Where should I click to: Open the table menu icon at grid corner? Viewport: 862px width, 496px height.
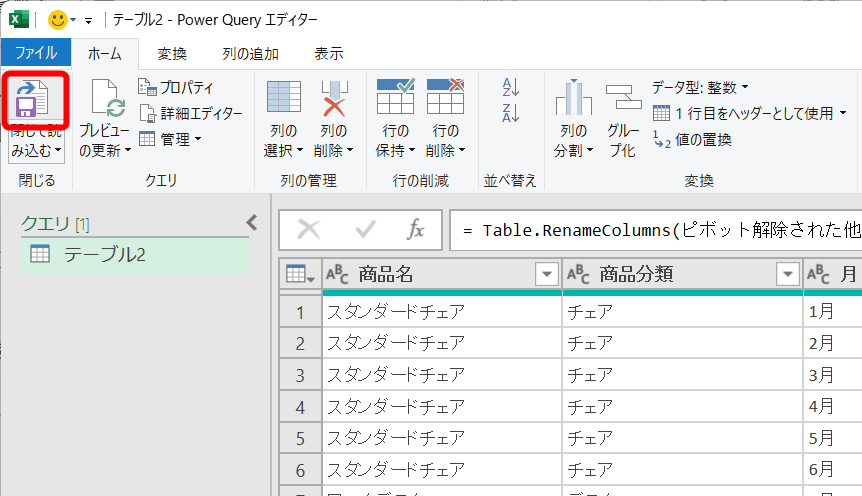[300, 274]
